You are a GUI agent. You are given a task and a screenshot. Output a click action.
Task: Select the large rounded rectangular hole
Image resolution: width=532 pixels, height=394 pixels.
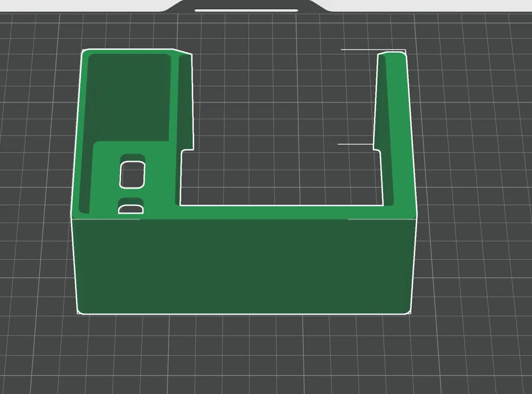[132, 175]
